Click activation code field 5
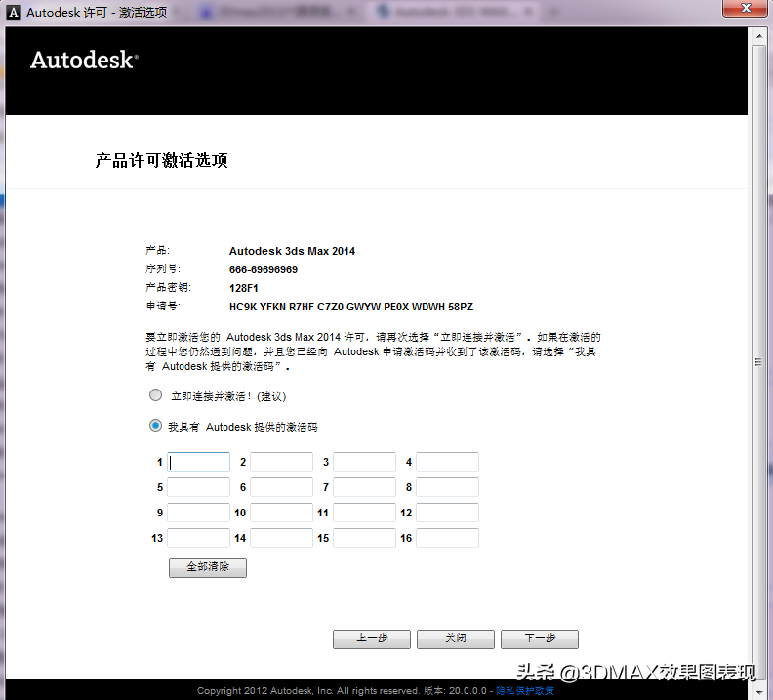The width and height of the screenshot is (773, 700). coord(199,487)
